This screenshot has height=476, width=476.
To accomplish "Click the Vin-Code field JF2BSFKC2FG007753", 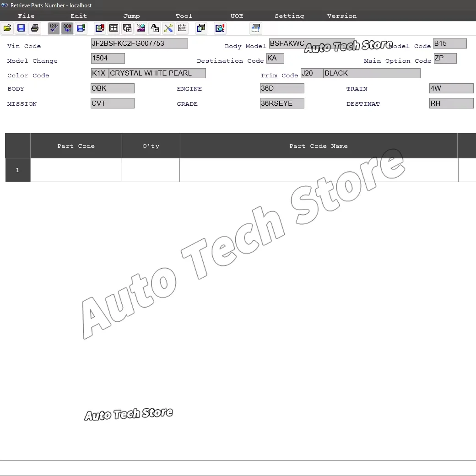I will click(x=139, y=43).
